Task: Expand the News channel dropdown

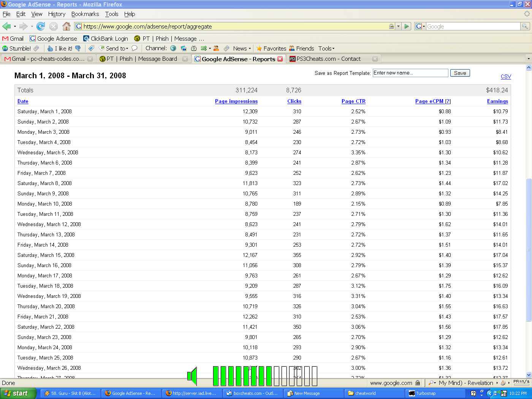Action: tap(242, 48)
